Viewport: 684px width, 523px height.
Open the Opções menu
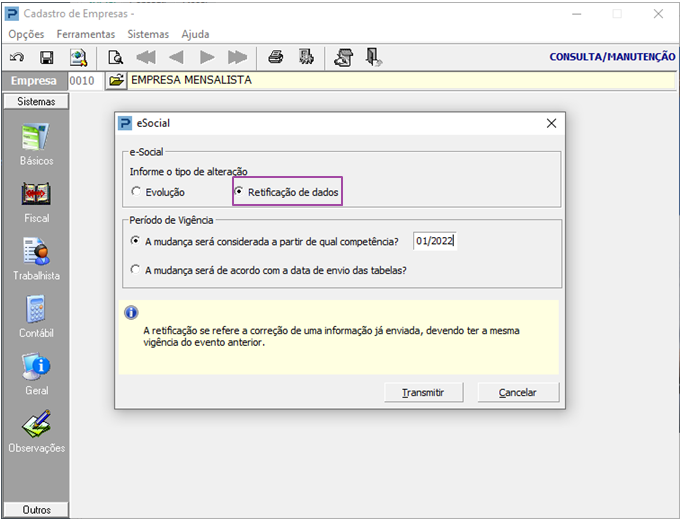[x=26, y=34]
